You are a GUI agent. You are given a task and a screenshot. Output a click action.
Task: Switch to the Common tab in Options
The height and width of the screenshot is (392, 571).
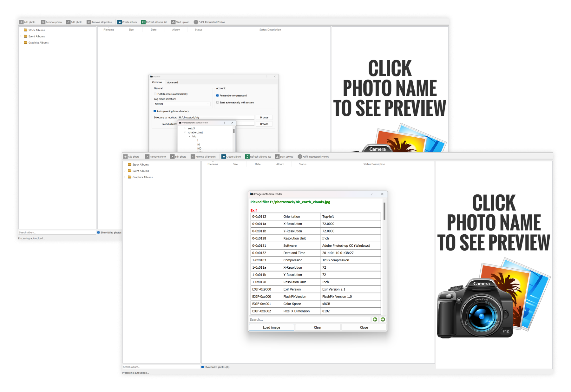(157, 82)
